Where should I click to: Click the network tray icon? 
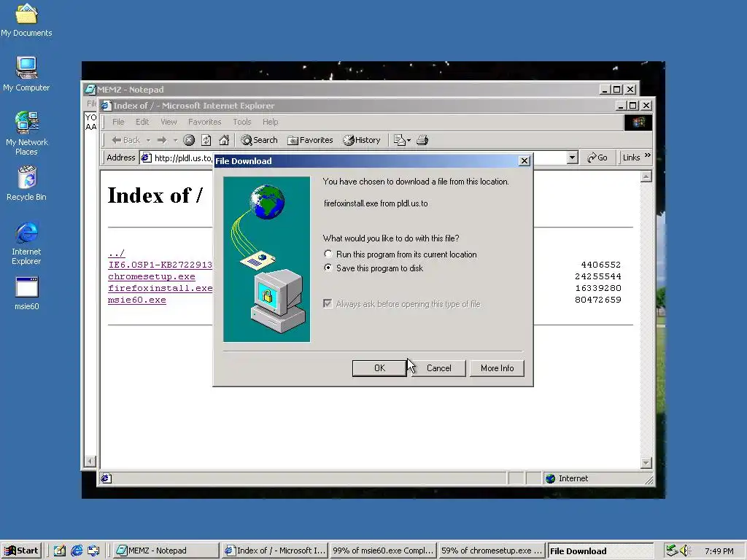[672, 551]
